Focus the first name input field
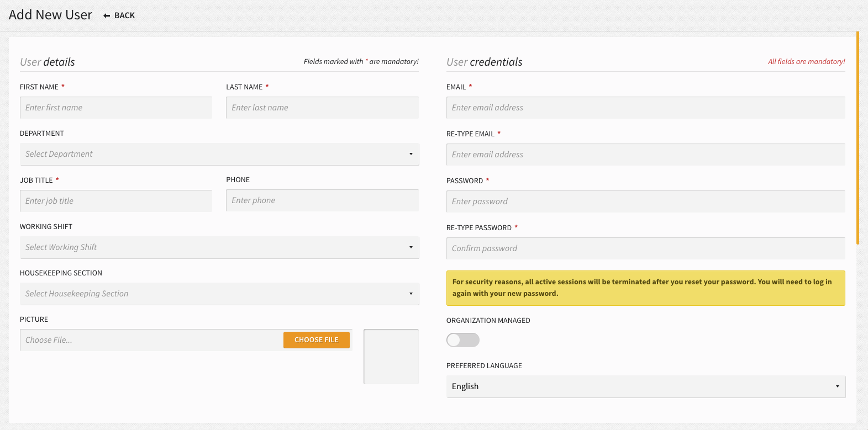 click(116, 108)
